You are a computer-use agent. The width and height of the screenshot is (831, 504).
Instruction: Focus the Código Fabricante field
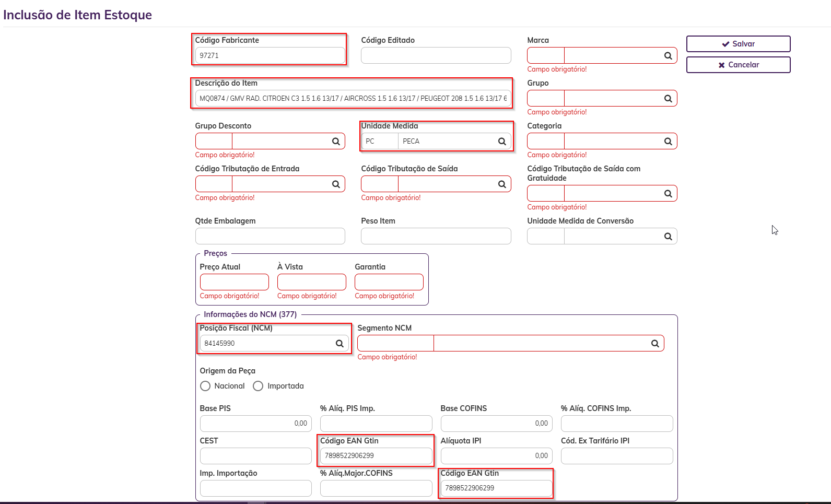coord(270,55)
